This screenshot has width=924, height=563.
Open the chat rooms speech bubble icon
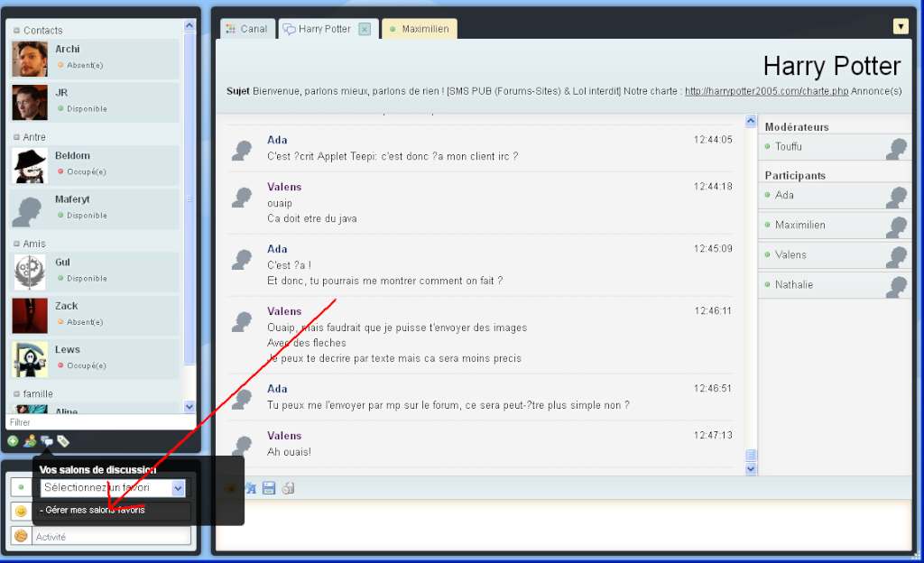point(46,441)
